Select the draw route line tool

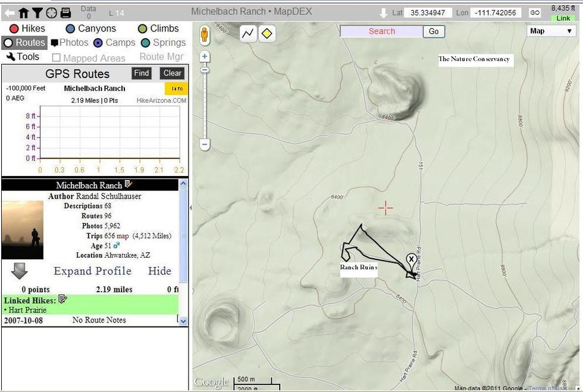click(248, 33)
